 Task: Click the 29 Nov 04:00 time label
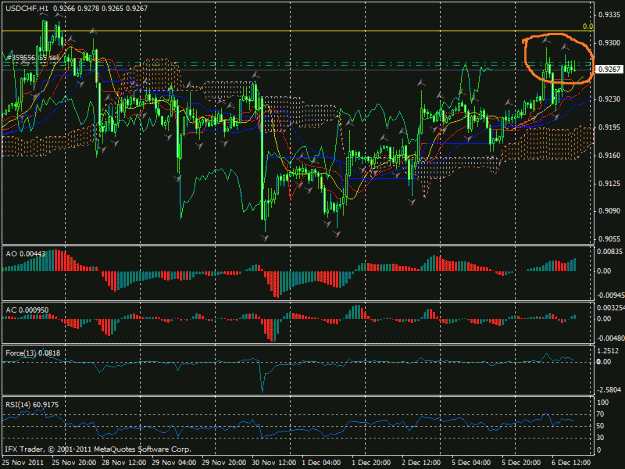pos(174,463)
